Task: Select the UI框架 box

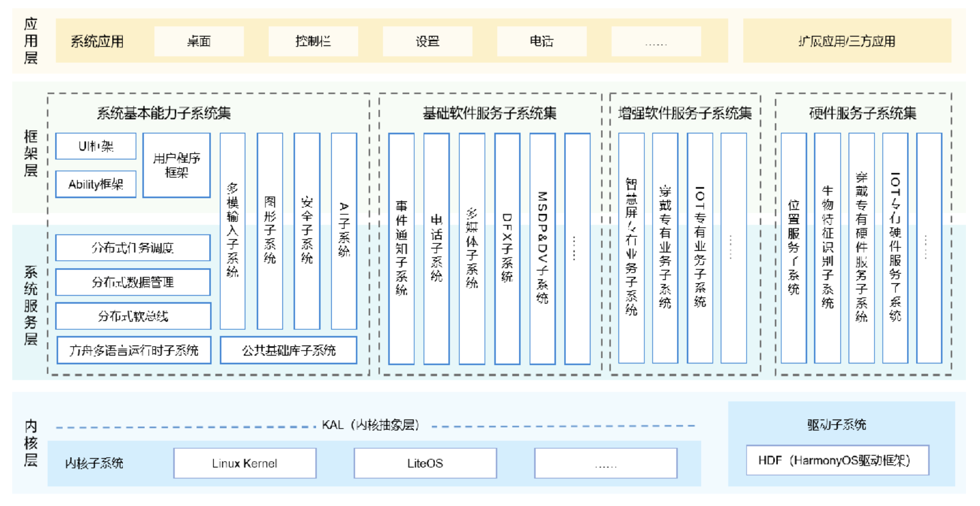Action: pos(95,146)
